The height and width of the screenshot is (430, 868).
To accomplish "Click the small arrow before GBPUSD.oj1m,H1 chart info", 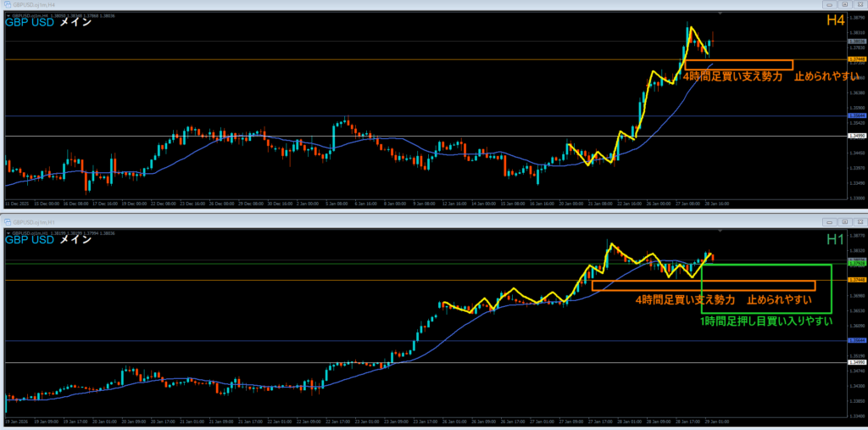I will click(7, 232).
